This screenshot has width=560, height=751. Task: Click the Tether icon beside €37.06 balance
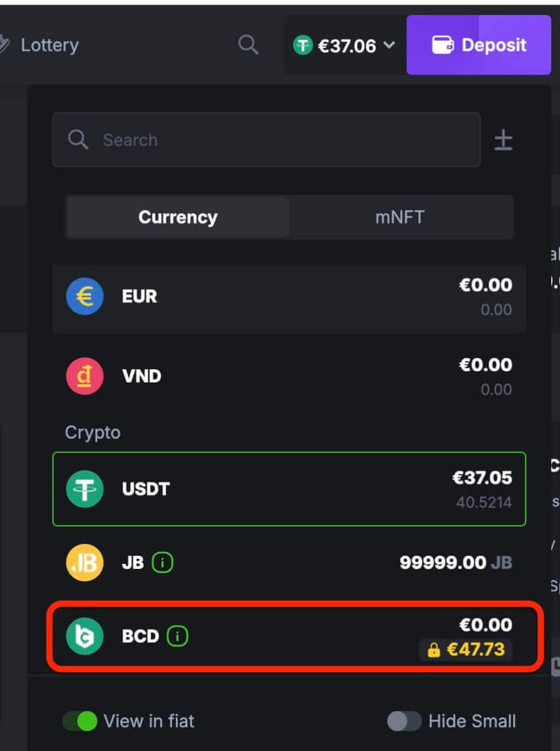pyautogui.click(x=303, y=45)
